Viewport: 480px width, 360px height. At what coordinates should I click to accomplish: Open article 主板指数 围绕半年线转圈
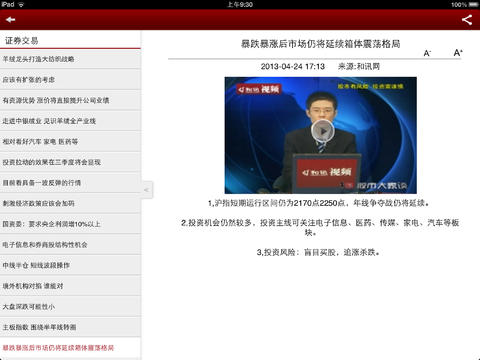coord(70,327)
